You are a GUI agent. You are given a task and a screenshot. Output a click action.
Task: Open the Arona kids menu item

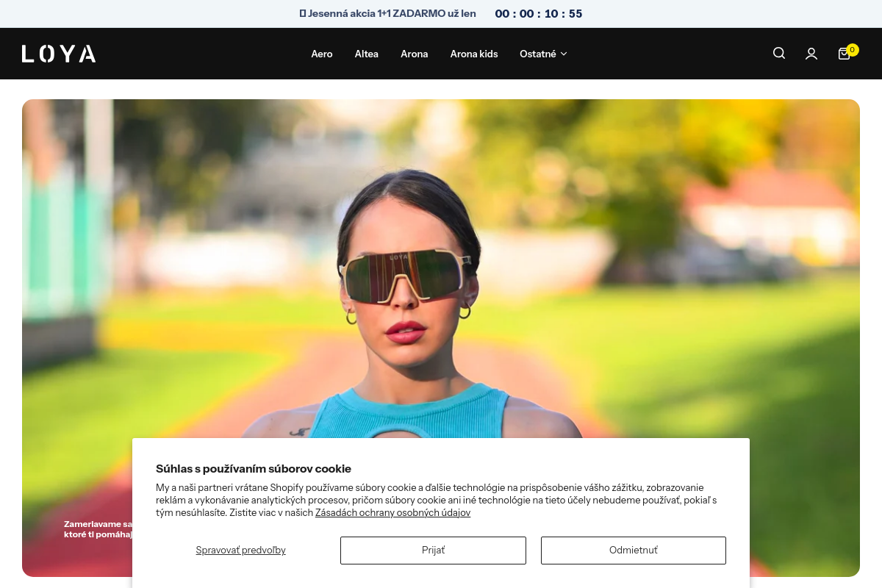474,54
